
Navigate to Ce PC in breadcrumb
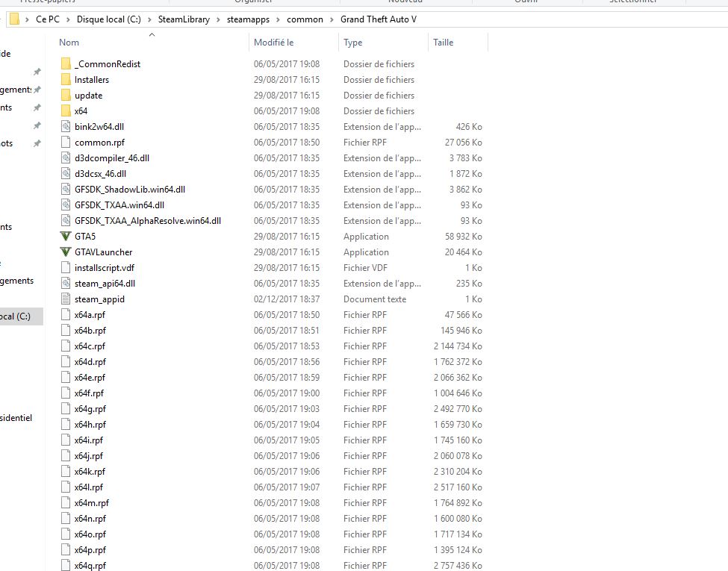tap(48, 19)
